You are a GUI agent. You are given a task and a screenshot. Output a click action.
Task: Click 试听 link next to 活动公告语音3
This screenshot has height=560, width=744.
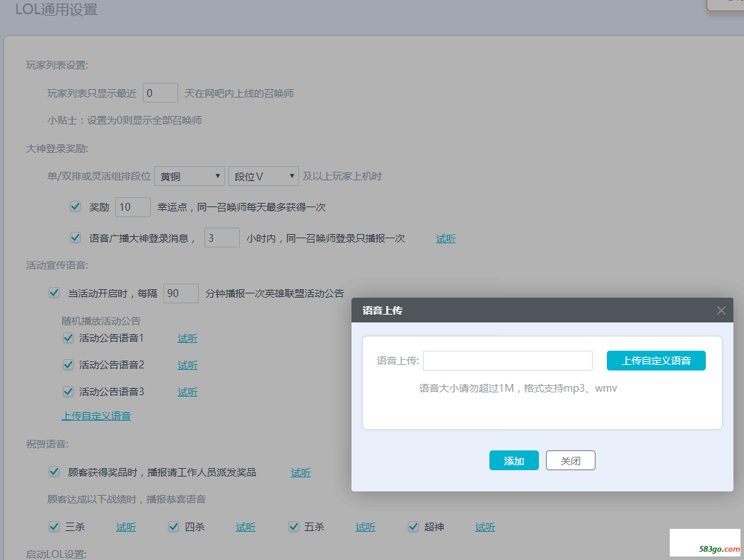coord(187,392)
